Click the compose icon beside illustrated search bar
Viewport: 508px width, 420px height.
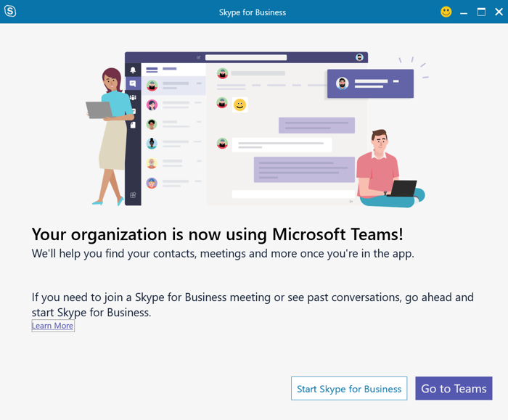coord(198,57)
